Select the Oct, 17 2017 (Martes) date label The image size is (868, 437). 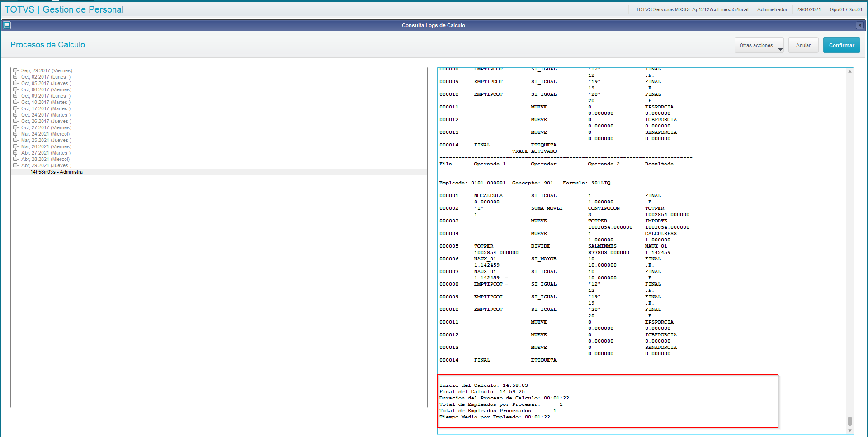point(46,108)
